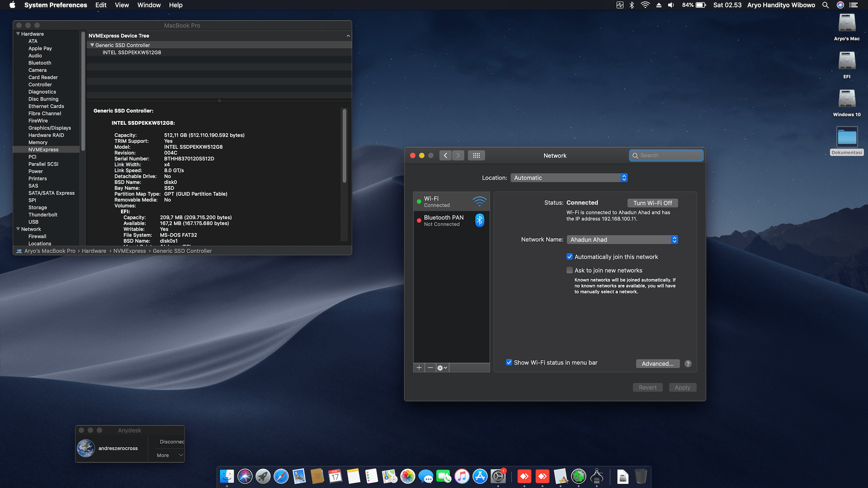Click the Turn Wi-Fi Off button
The image size is (868, 488).
tap(652, 203)
